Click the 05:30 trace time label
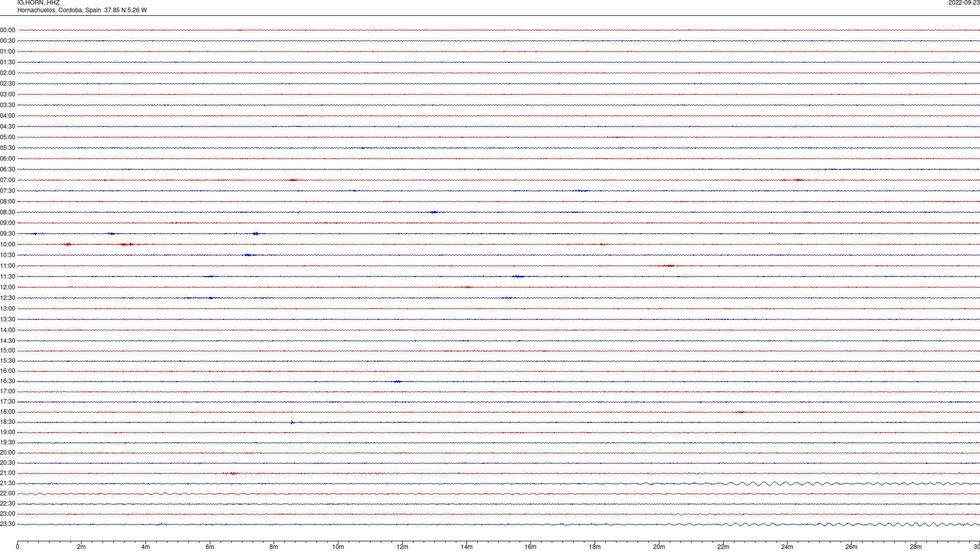This screenshot has height=551, width=980. click(x=8, y=148)
